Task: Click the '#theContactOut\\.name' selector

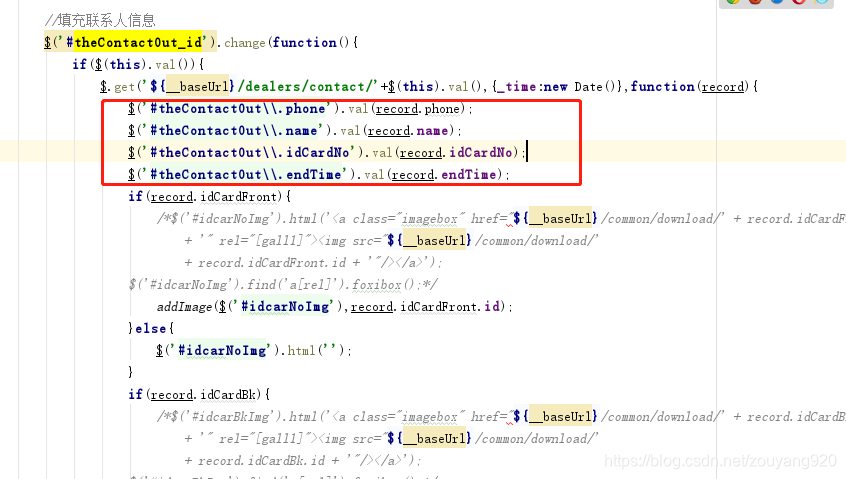Action: (234, 131)
